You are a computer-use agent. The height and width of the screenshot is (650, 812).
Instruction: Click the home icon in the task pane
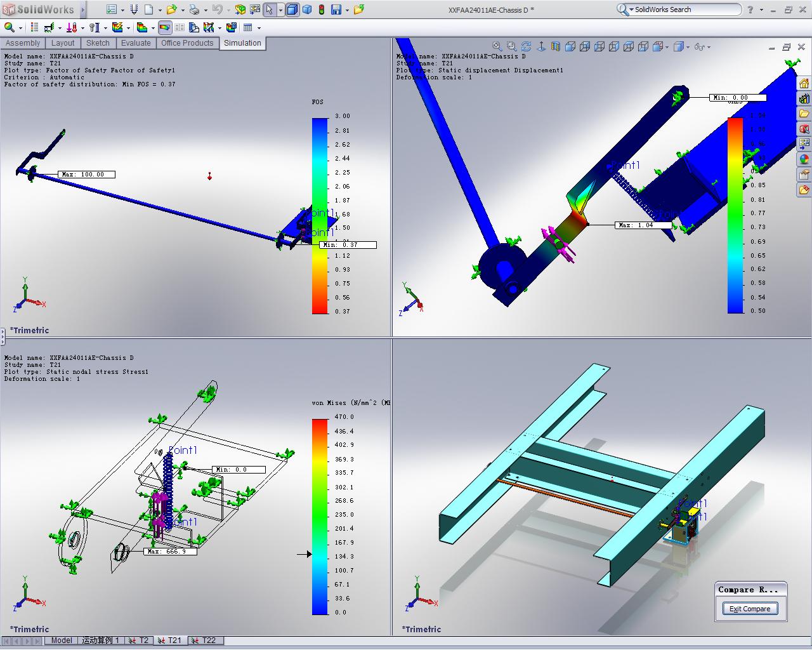804,83
